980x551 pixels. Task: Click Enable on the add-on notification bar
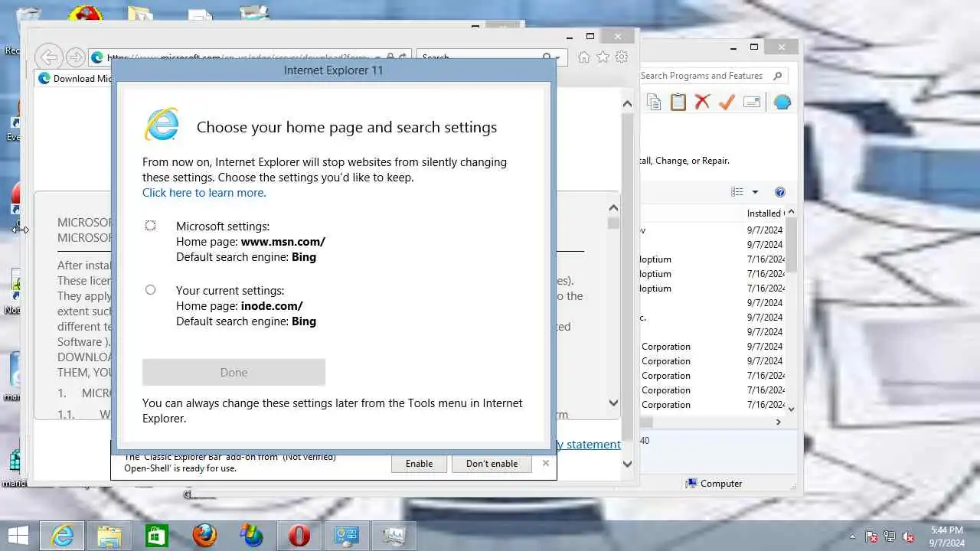click(419, 464)
